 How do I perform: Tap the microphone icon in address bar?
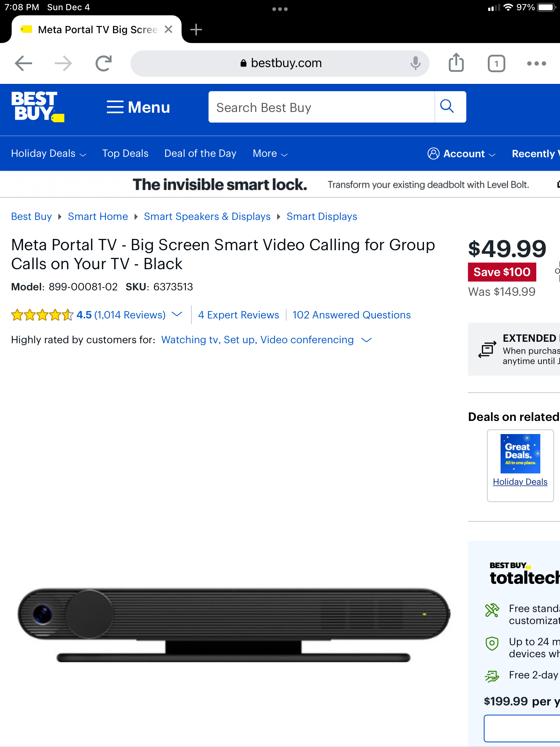[x=415, y=63]
